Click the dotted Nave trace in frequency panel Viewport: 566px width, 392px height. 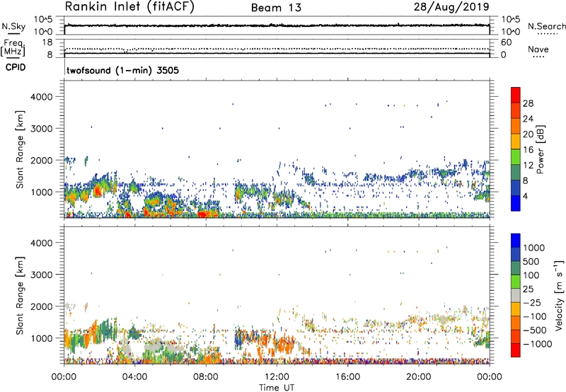tap(277, 49)
